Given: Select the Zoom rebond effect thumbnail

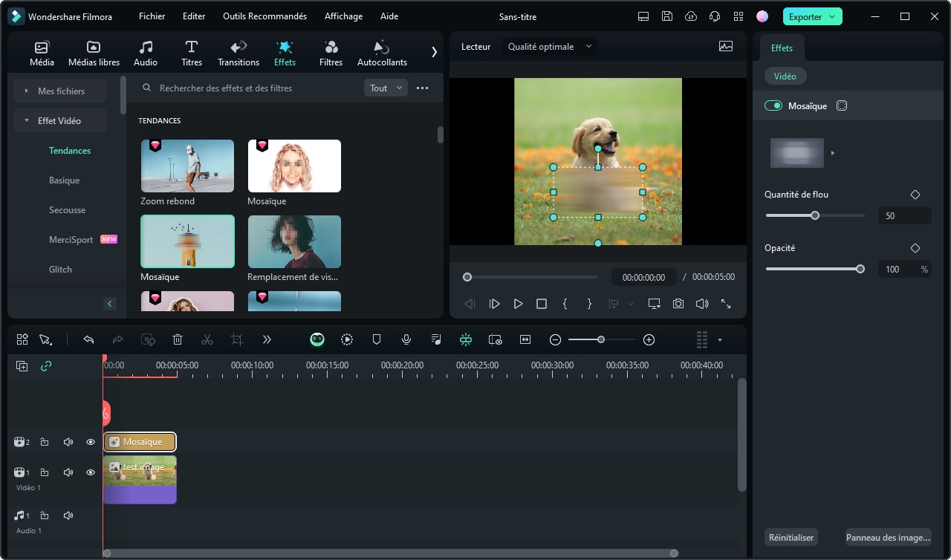Looking at the screenshot, I should 187,166.
